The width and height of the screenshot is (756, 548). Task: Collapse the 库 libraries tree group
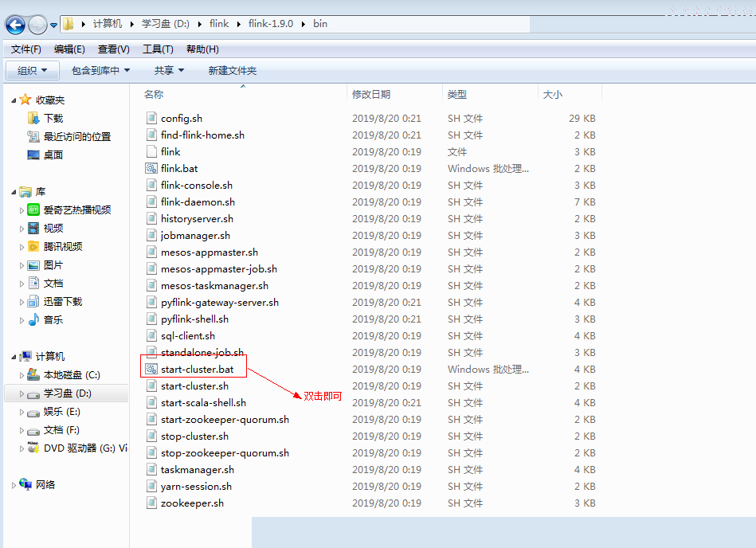pos(14,192)
